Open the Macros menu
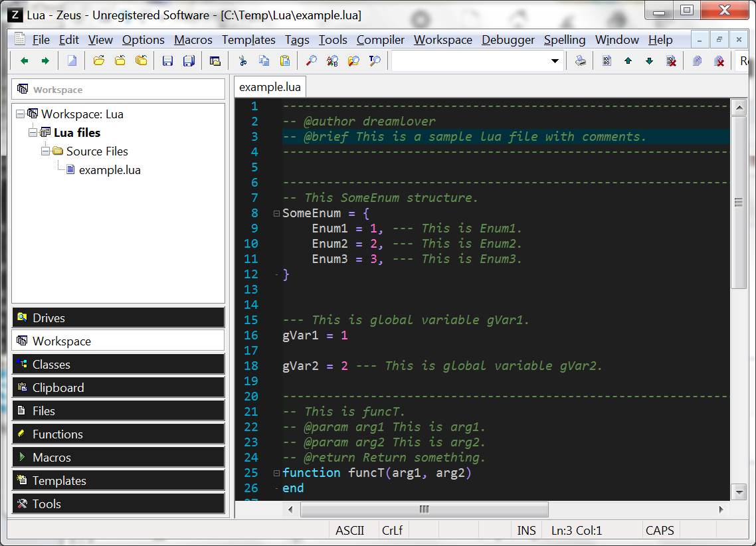The height and width of the screenshot is (546, 756). click(x=193, y=39)
